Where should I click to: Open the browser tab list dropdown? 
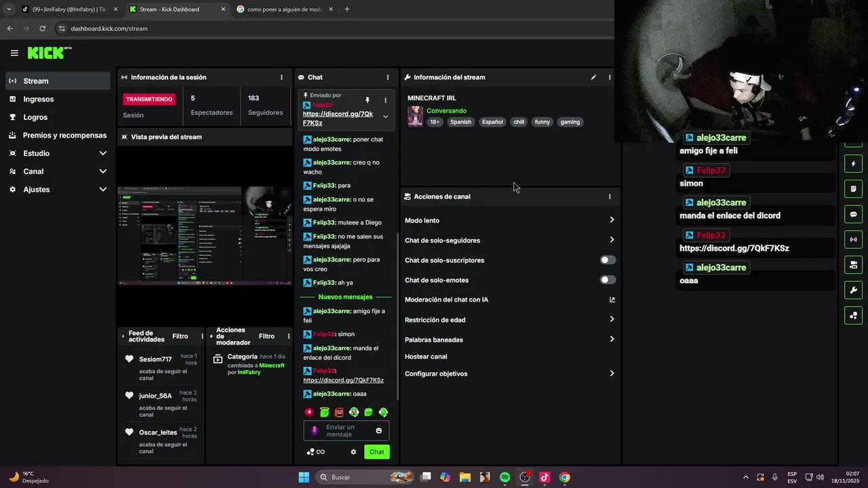pyautogui.click(x=9, y=9)
